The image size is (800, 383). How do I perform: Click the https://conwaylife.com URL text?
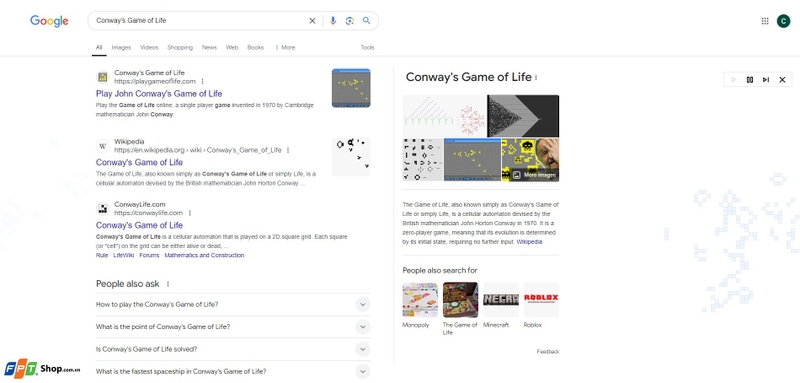coord(148,213)
